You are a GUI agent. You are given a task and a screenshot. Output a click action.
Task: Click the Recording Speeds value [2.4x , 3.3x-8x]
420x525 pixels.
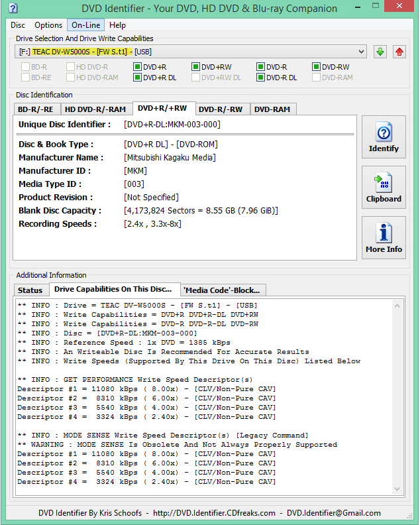pyautogui.click(x=152, y=223)
